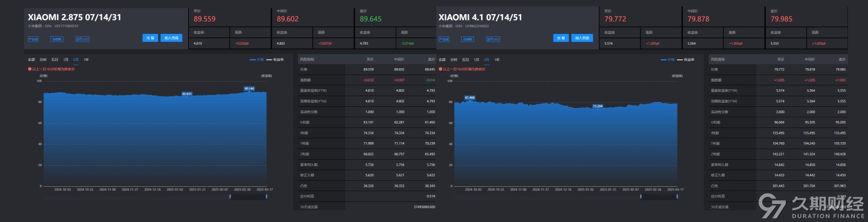
Task: Click left handle of left chart range slider
Action: pyautogui.click(x=230, y=197)
